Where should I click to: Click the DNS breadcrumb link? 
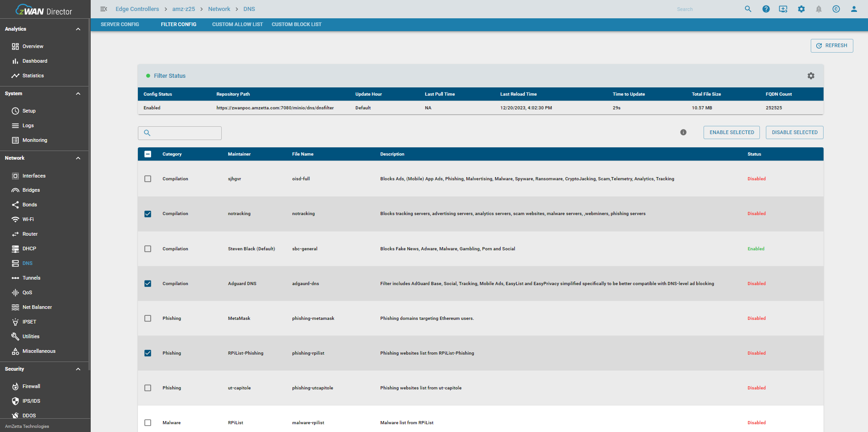pos(249,9)
